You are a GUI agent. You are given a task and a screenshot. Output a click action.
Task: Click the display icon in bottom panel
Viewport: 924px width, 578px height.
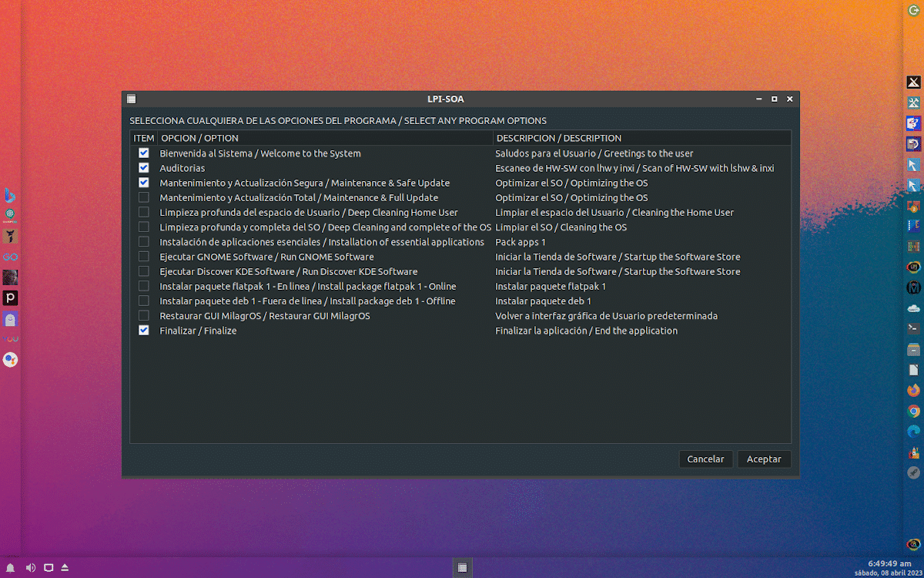(x=49, y=567)
